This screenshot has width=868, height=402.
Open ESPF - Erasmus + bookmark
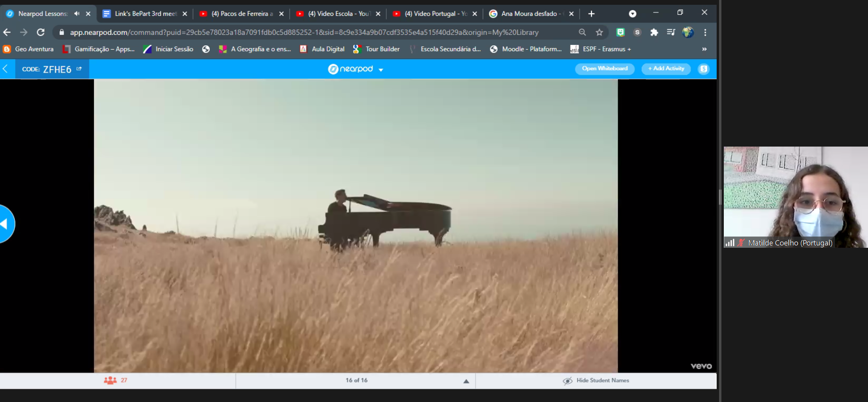click(601, 49)
